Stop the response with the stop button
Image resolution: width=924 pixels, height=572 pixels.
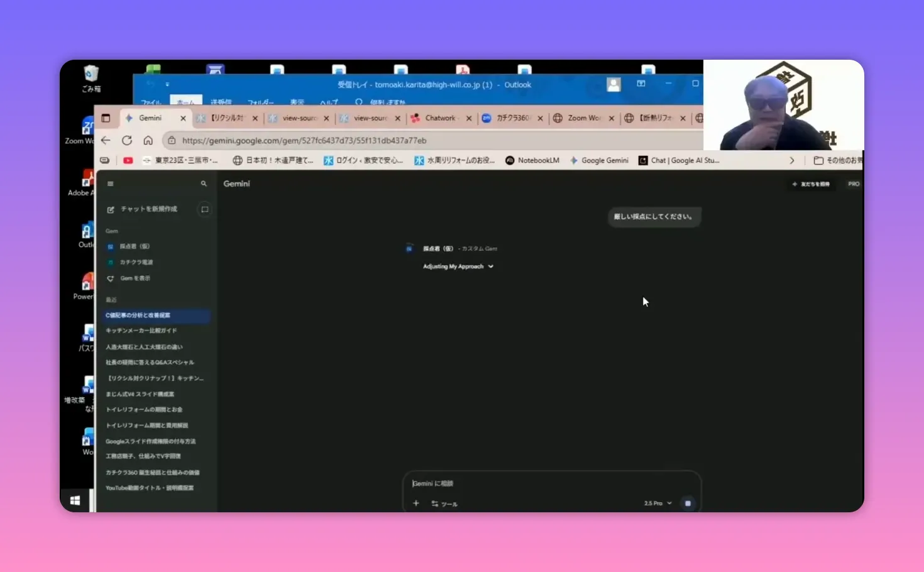pos(688,503)
